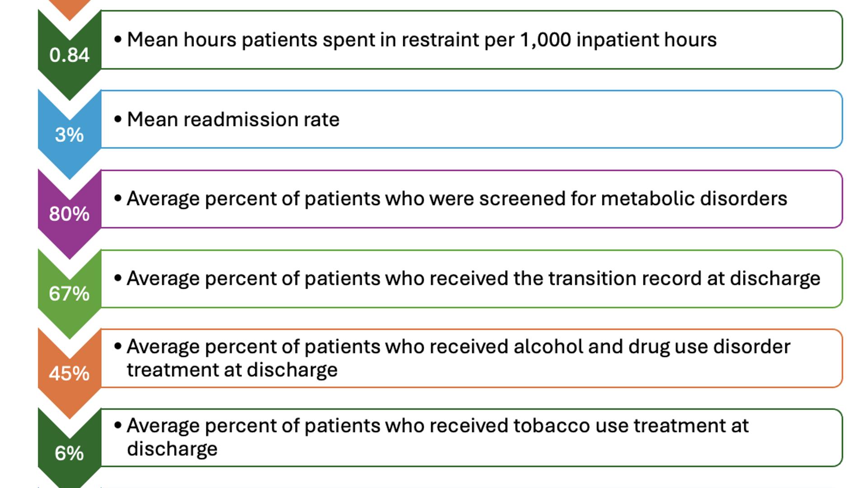This screenshot has height=488, width=868.
Task: Select the blue 3% chevron shape
Action: (x=69, y=135)
